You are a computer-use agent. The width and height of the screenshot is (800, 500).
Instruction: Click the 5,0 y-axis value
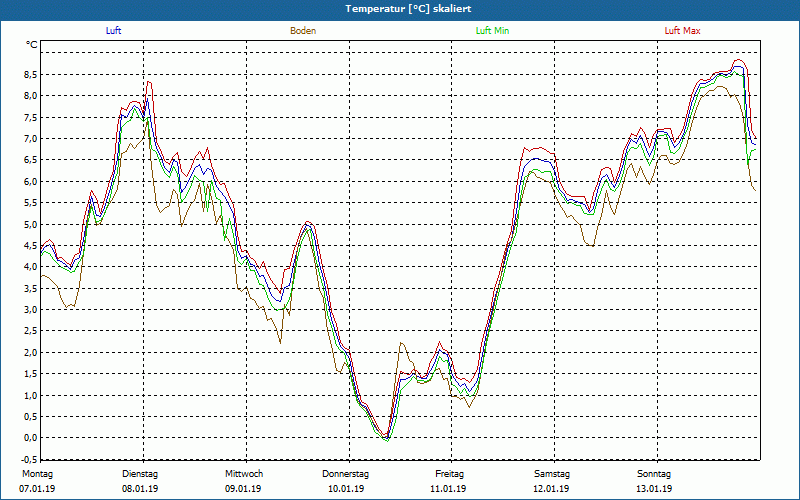point(30,224)
